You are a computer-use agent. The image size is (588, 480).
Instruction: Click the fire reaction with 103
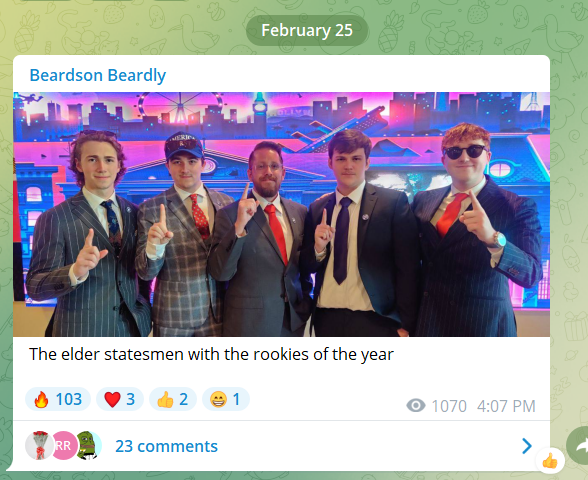click(x=58, y=399)
